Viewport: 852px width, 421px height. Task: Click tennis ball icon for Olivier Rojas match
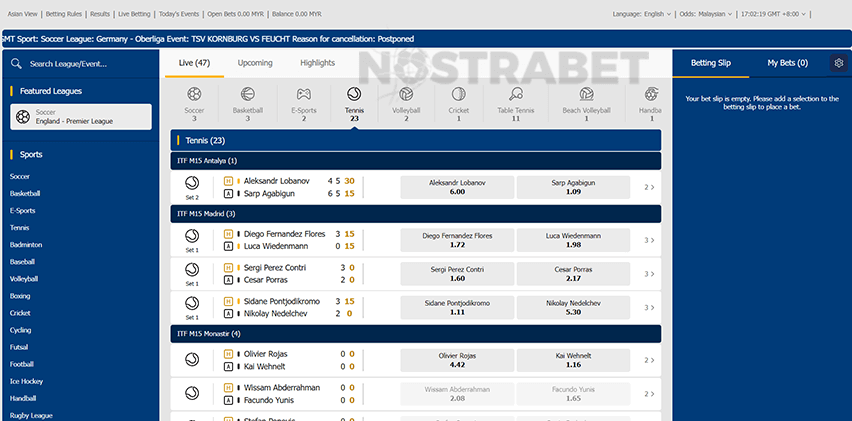[x=192, y=360]
